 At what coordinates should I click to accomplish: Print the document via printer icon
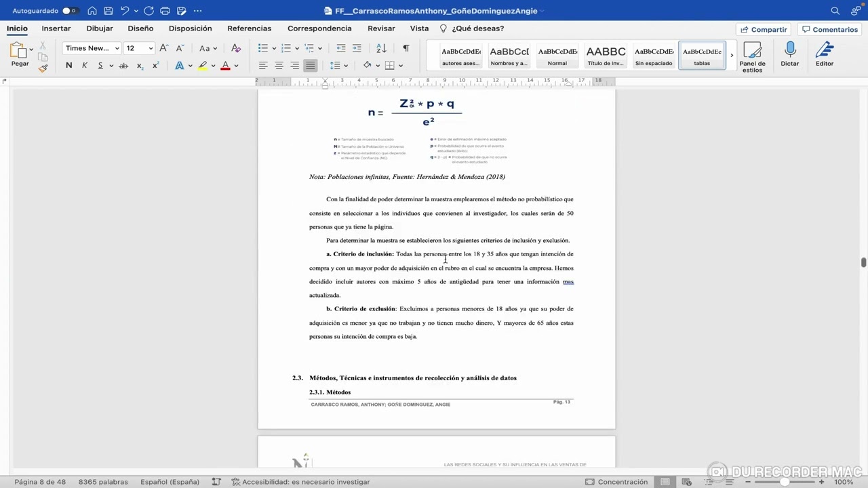165,11
